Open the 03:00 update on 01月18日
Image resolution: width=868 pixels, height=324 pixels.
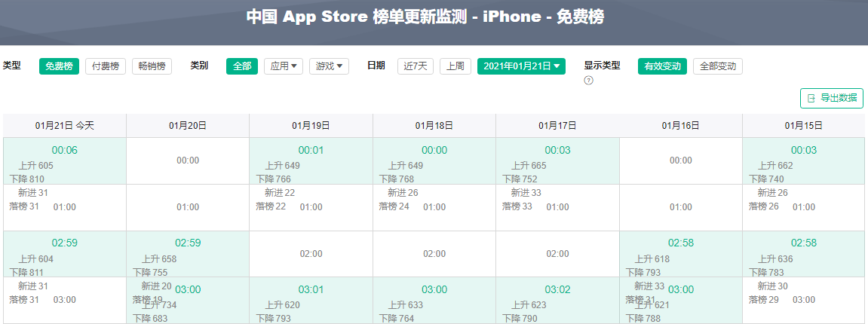coord(434,289)
